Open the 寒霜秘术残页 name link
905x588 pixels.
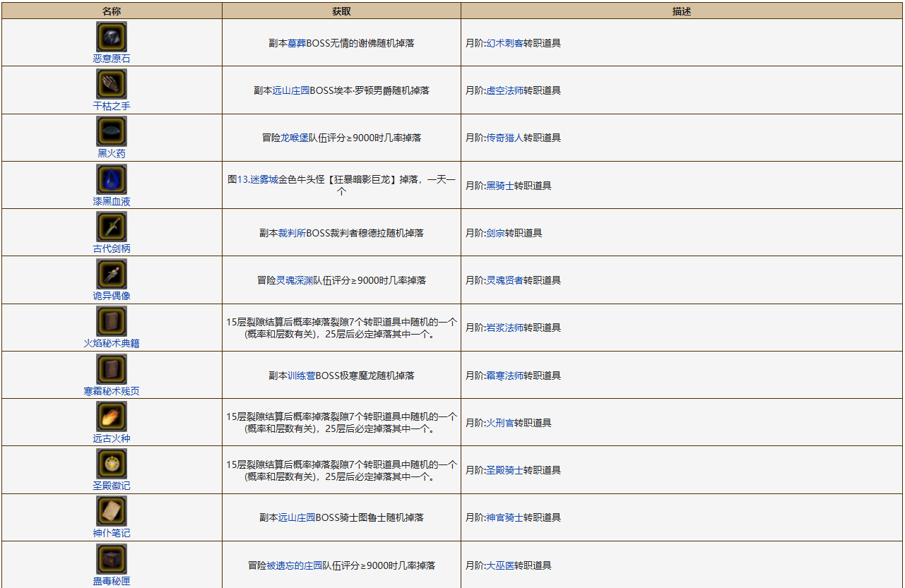pos(112,391)
